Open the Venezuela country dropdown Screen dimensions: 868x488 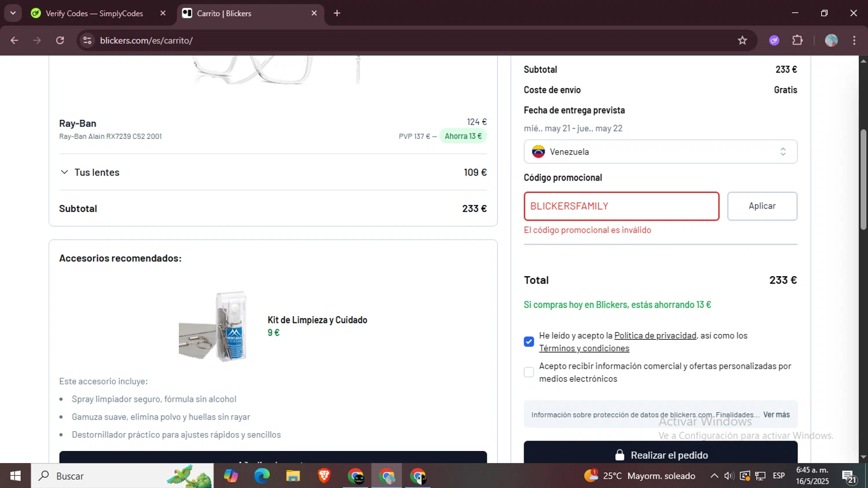pyautogui.click(x=660, y=152)
